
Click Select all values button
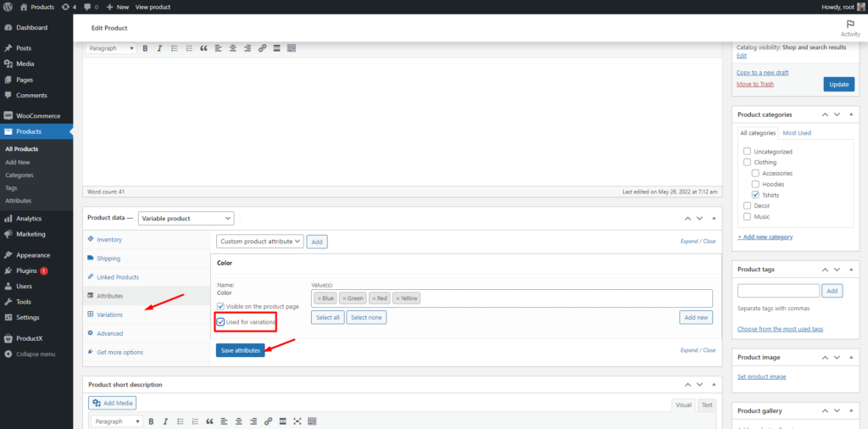(328, 318)
